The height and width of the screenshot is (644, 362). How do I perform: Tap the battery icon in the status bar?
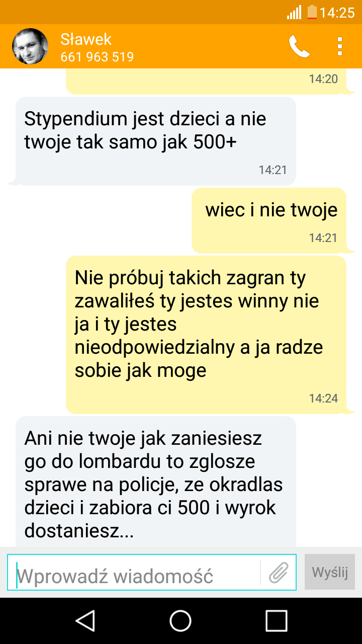(312, 12)
